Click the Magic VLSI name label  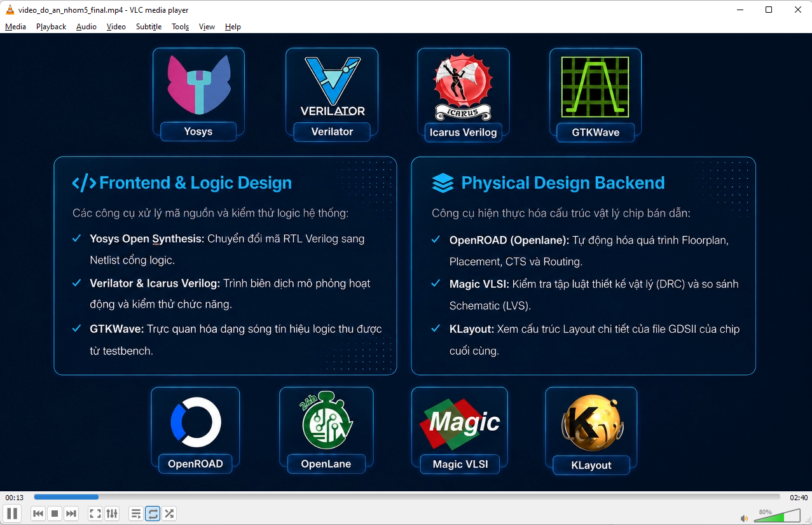pyautogui.click(x=460, y=465)
